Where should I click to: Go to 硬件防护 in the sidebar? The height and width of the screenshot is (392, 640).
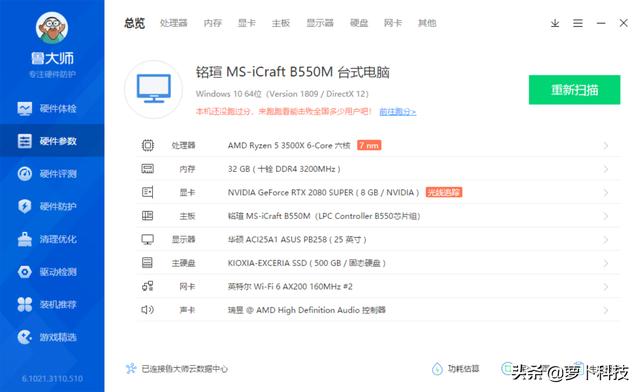point(52,207)
